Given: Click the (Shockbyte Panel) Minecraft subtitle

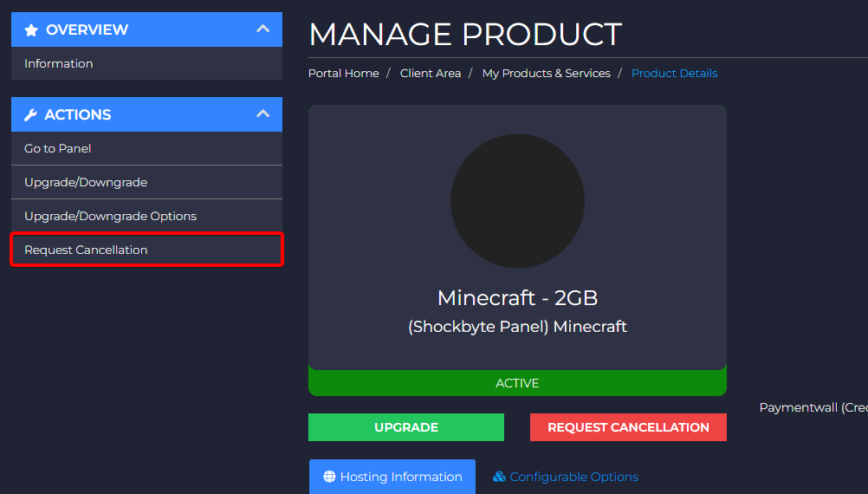Looking at the screenshot, I should (517, 327).
